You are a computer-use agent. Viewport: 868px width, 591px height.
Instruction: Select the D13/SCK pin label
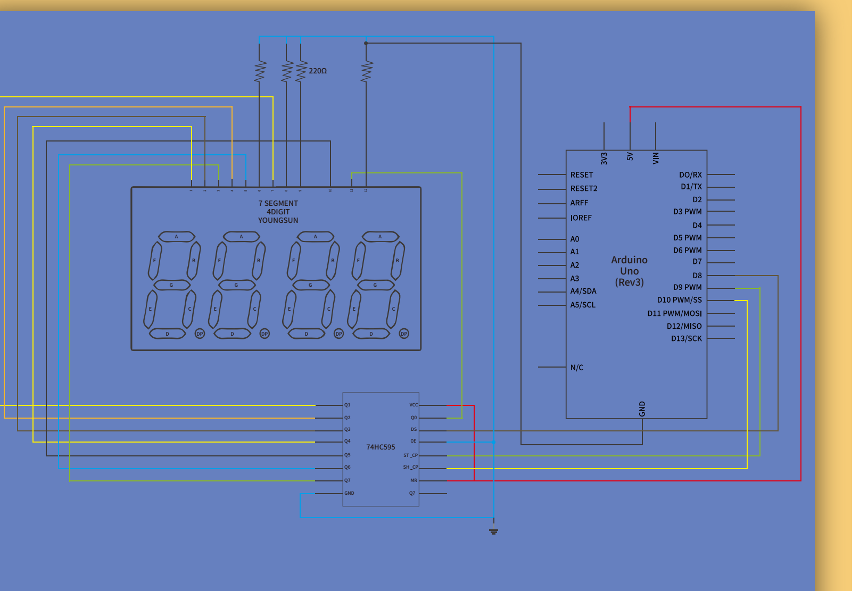(687, 339)
